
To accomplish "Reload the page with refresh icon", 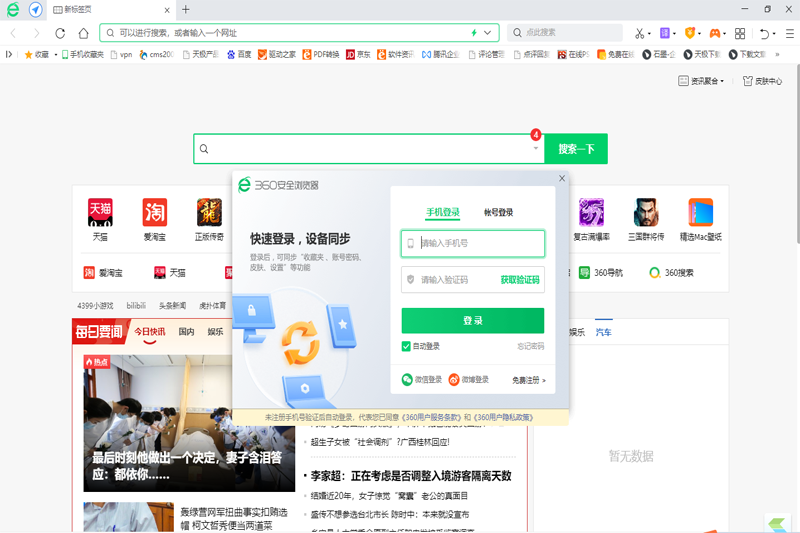I will pyautogui.click(x=60, y=33).
